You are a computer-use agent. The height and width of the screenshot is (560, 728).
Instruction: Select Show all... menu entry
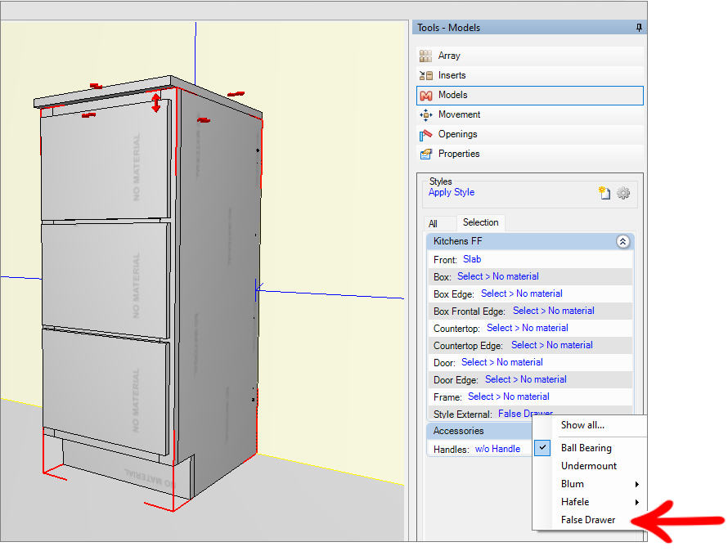(x=582, y=425)
